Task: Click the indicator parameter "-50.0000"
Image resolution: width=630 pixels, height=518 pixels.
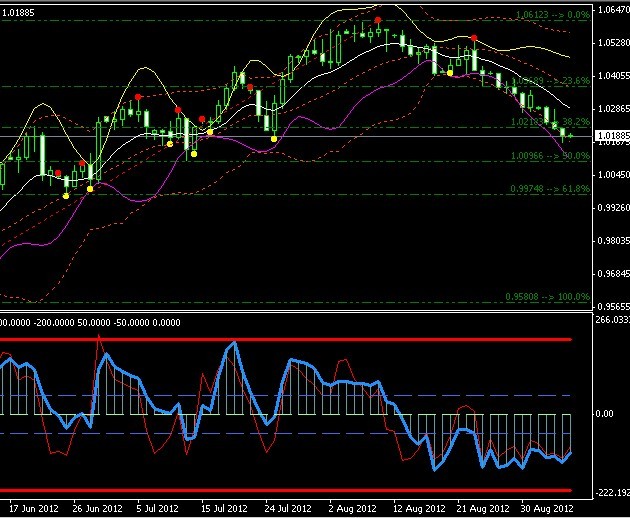Action: 131,323
